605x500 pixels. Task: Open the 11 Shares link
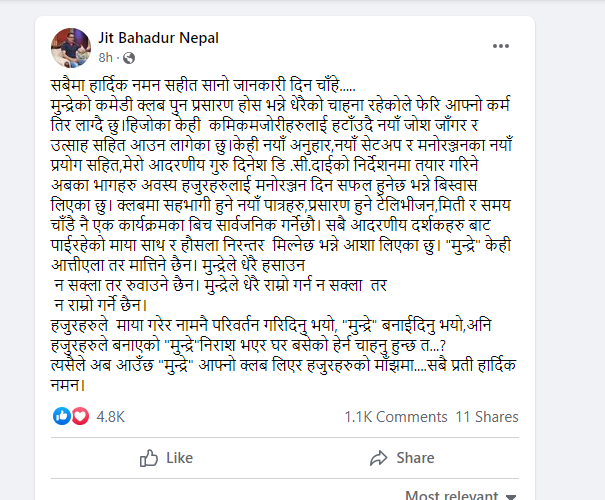tap(487, 417)
